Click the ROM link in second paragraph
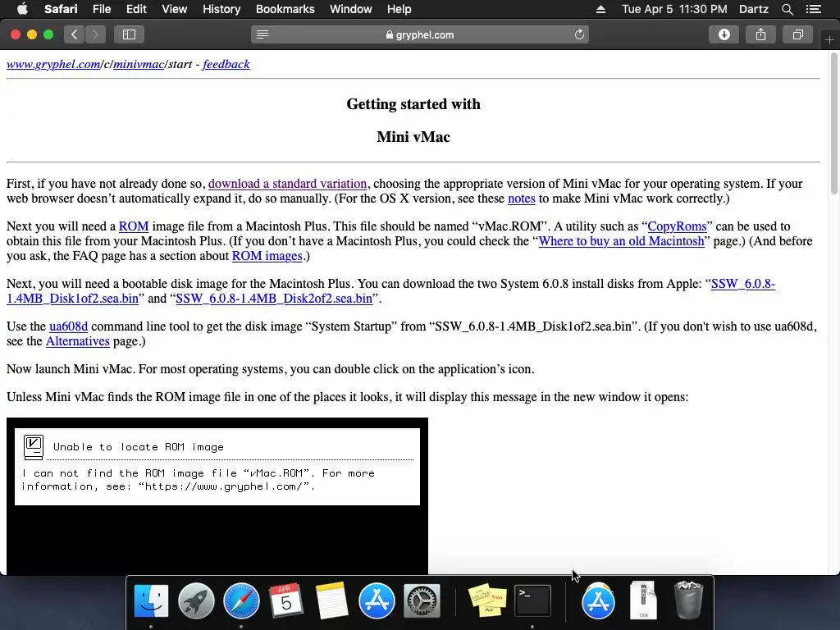This screenshot has width=840, height=630. point(134,226)
